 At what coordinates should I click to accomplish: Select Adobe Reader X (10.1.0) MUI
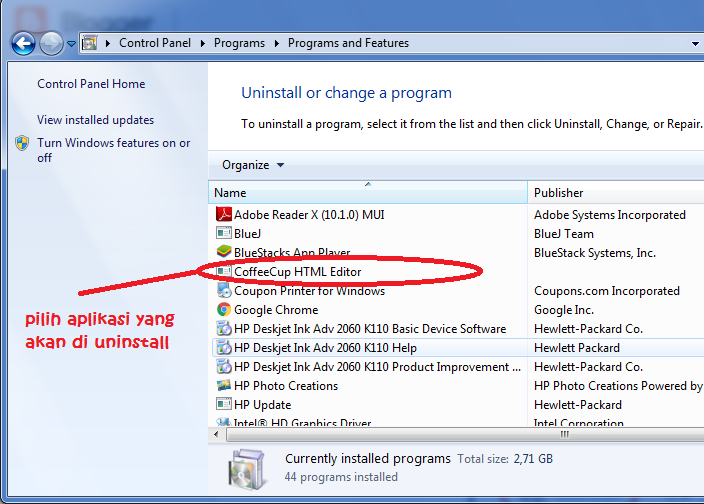point(309,215)
